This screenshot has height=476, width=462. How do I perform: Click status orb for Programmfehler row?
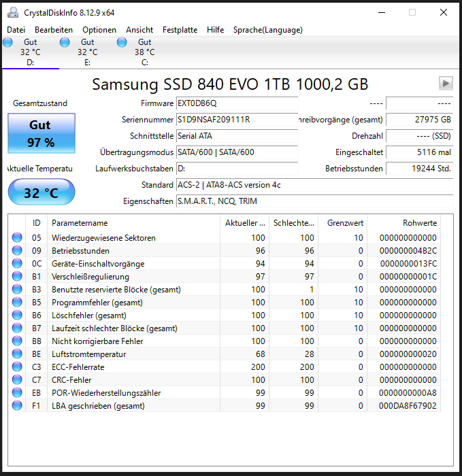tap(17, 302)
